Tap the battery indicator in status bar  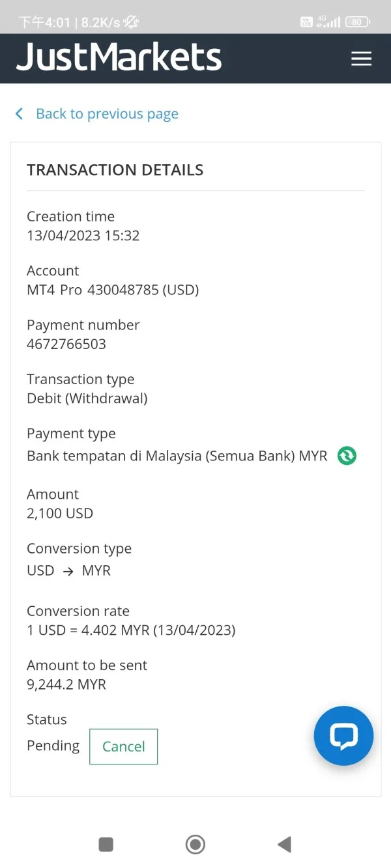[357, 22]
